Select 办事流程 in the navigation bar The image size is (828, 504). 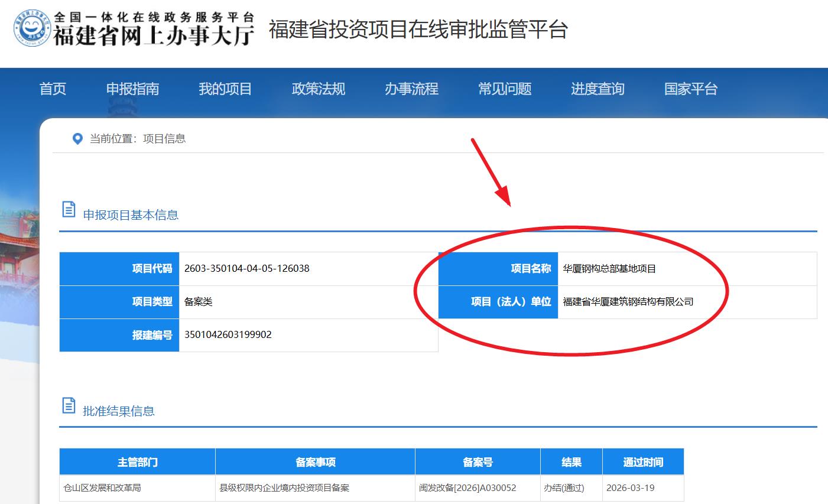(411, 89)
